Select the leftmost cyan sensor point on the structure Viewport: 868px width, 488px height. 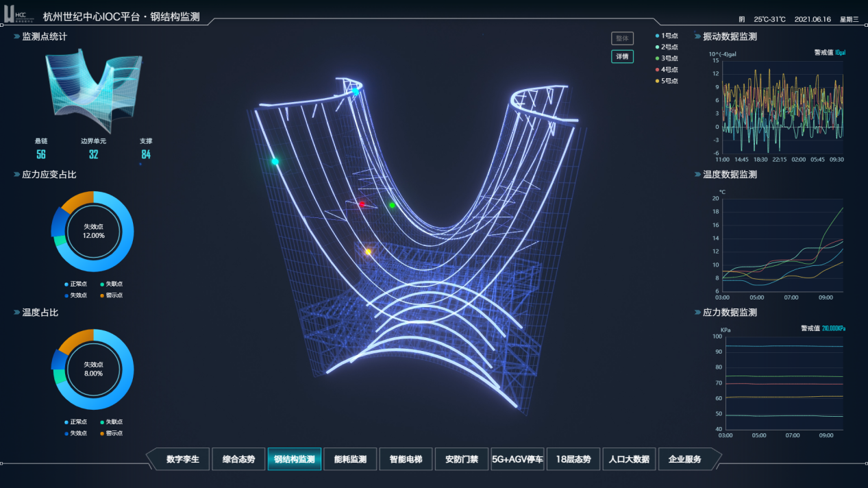point(275,162)
